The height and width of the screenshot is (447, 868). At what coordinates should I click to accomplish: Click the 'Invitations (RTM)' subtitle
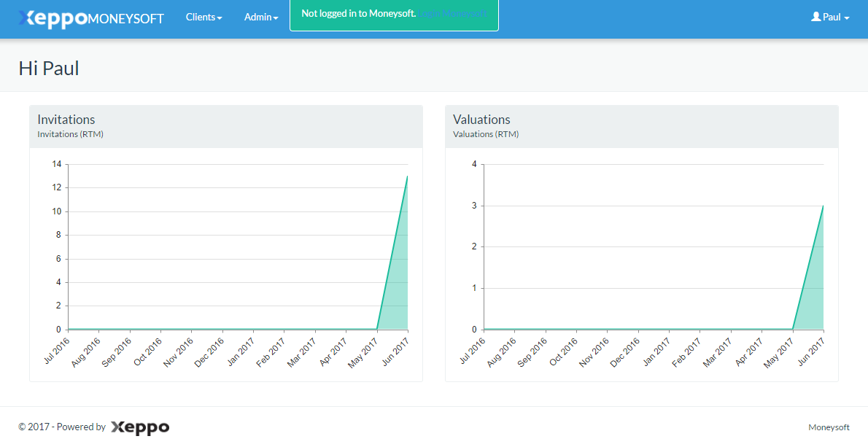tap(70, 134)
